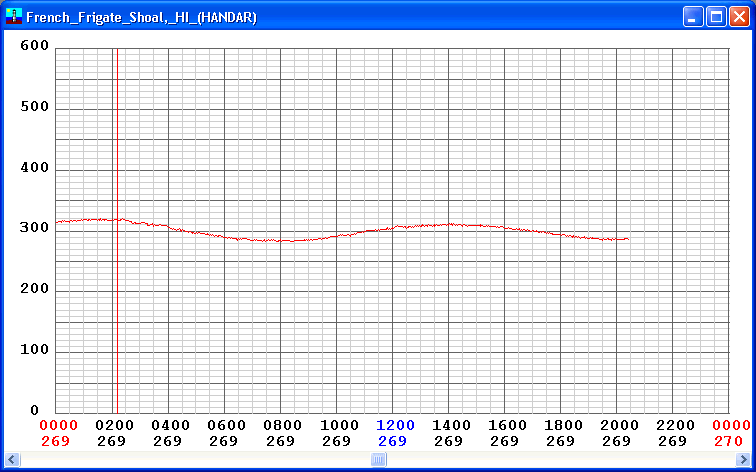Click the red curve's end point near 2000
This screenshot has width=756, height=472.
(x=627, y=239)
